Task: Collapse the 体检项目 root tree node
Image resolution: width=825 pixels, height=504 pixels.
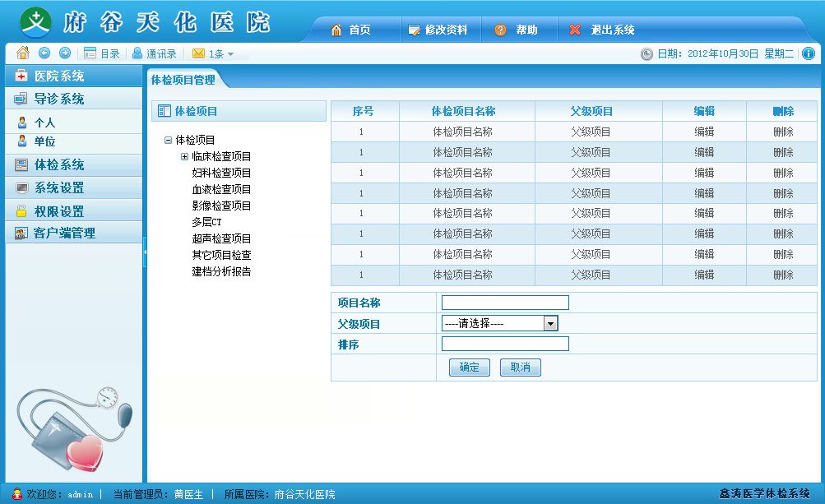Action: 168,140
